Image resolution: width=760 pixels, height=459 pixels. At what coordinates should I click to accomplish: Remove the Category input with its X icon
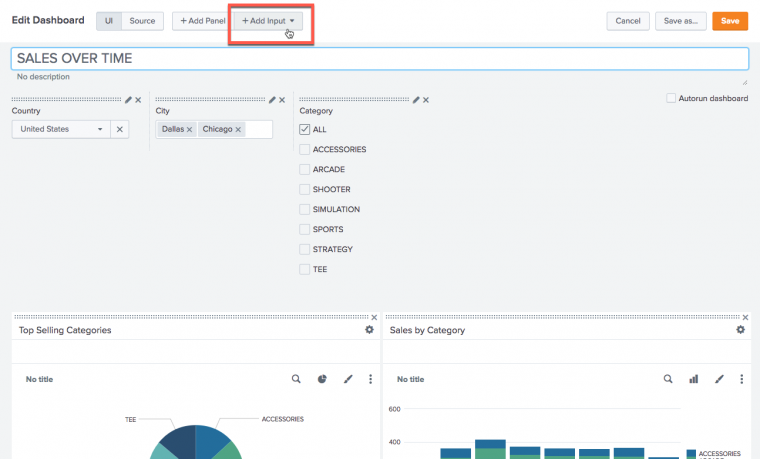(x=426, y=100)
